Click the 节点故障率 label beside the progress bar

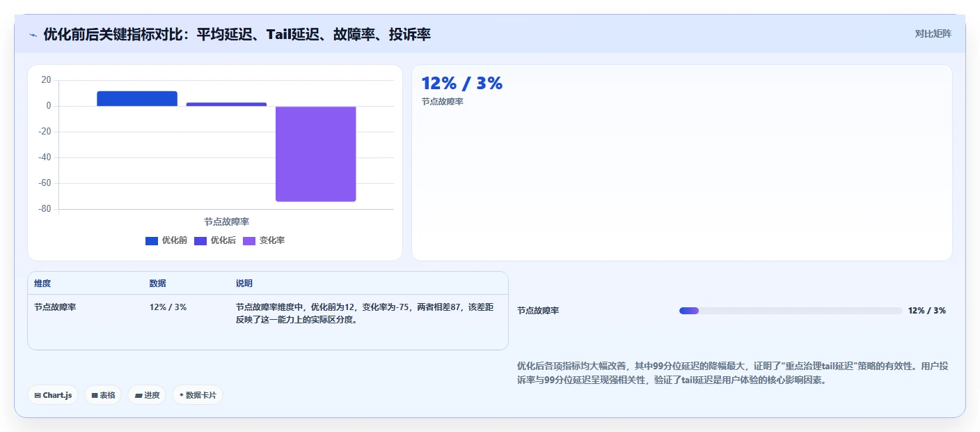pyautogui.click(x=538, y=311)
